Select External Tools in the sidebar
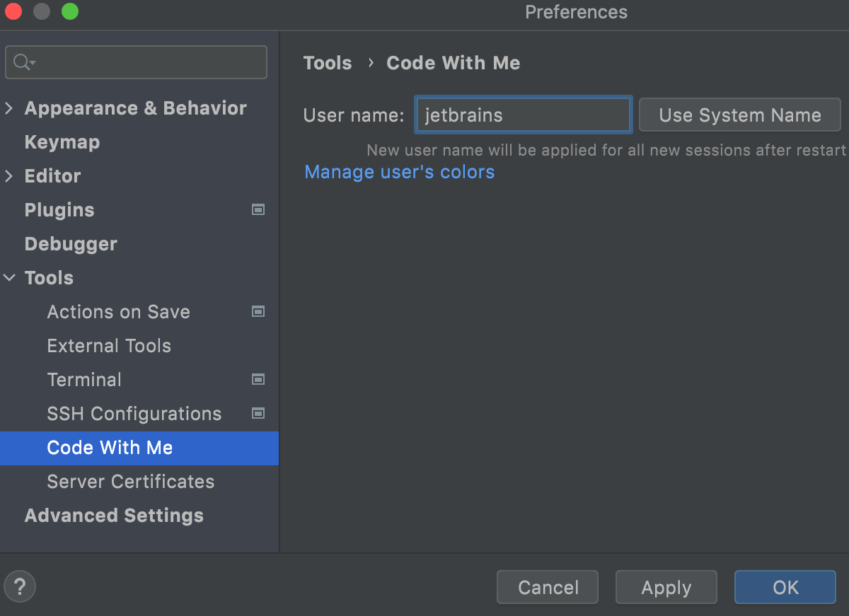 (109, 346)
